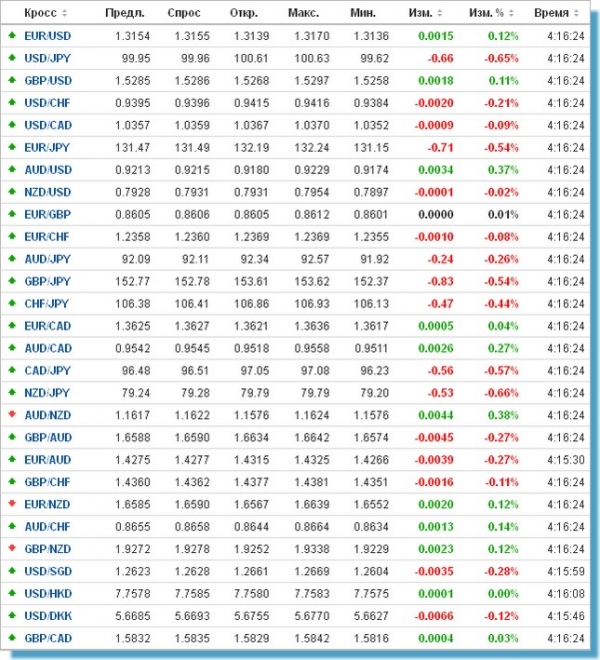This screenshot has height=660, width=600.
Task: Select NZD/JPY change percent -0.66%
Action: pyautogui.click(x=501, y=393)
